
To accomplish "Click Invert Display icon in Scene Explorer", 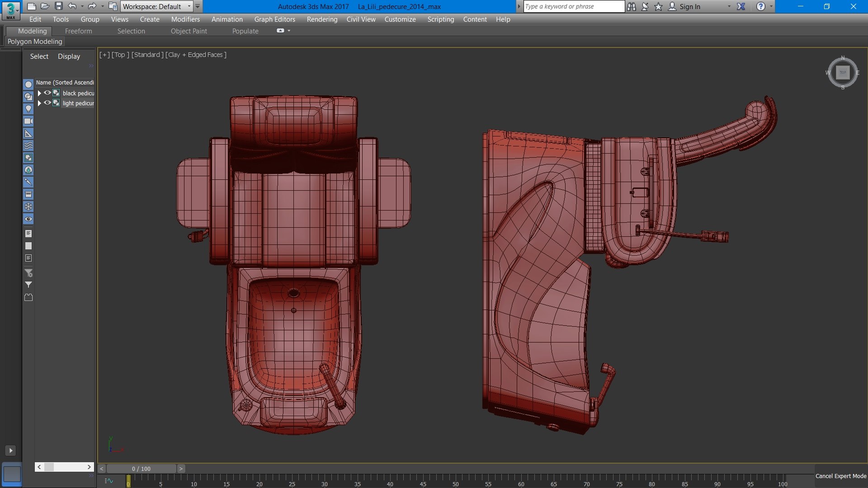I will [28, 258].
